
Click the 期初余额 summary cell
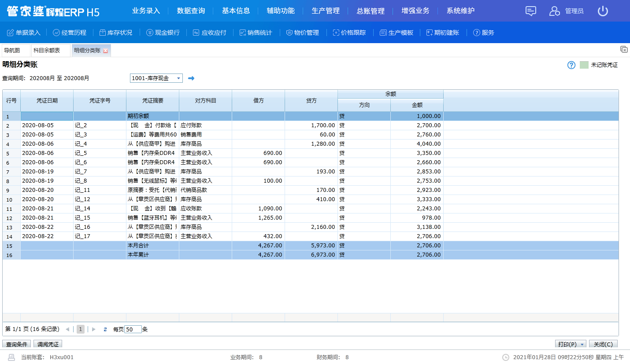[x=153, y=116]
